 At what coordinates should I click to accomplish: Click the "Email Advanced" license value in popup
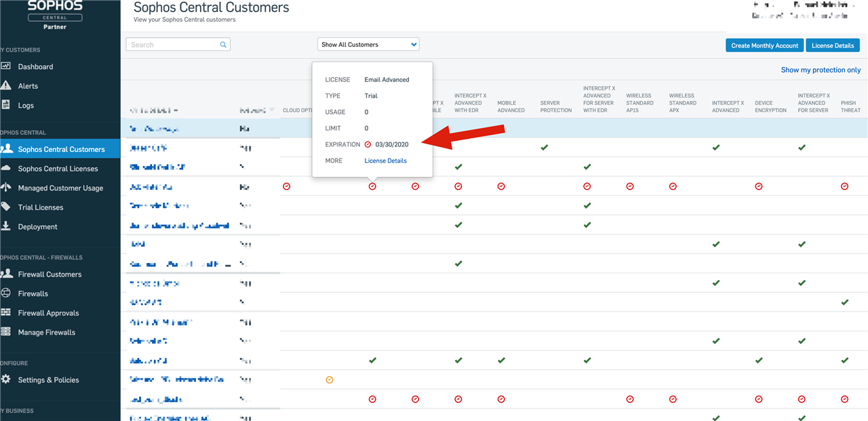[387, 79]
